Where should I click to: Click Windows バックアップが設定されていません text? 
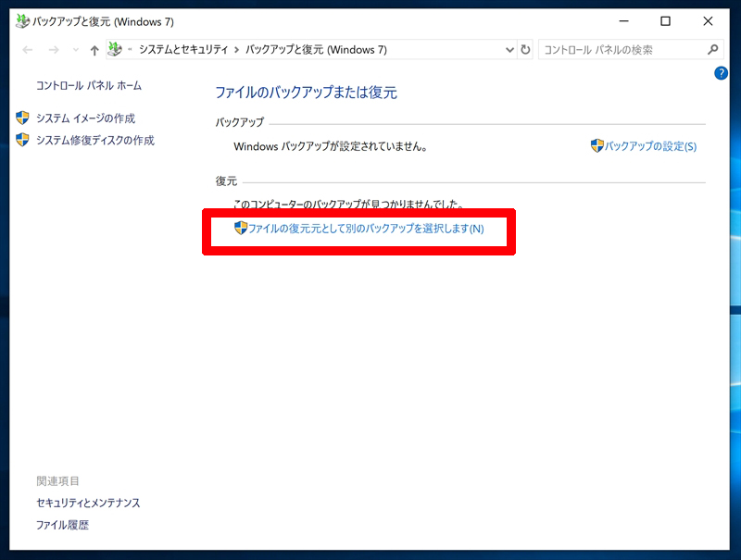point(331,146)
